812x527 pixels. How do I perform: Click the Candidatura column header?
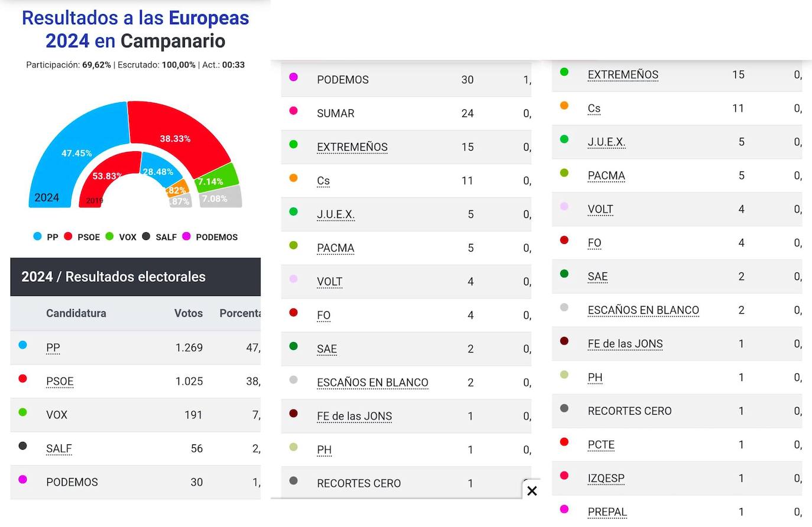click(x=76, y=314)
